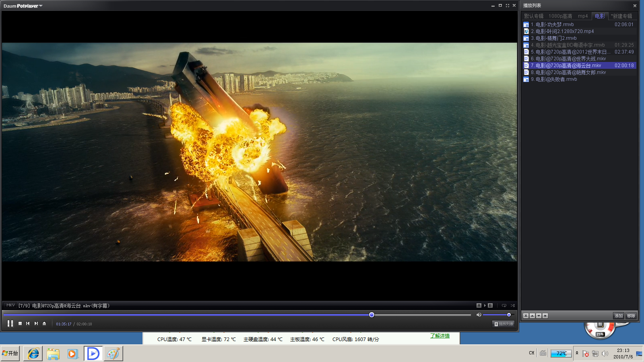Select playlist item 世界大战.mkv
Screen dimensions: 644x362
[580, 59]
